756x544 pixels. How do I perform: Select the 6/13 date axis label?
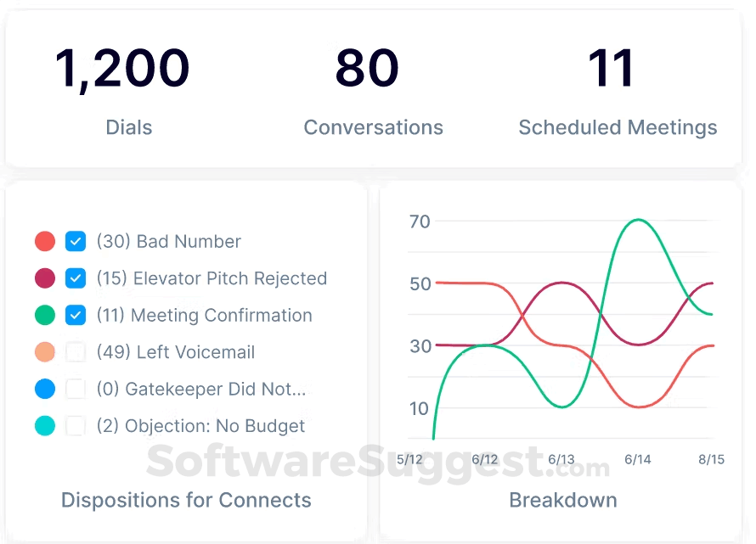click(x=561, y=460)
